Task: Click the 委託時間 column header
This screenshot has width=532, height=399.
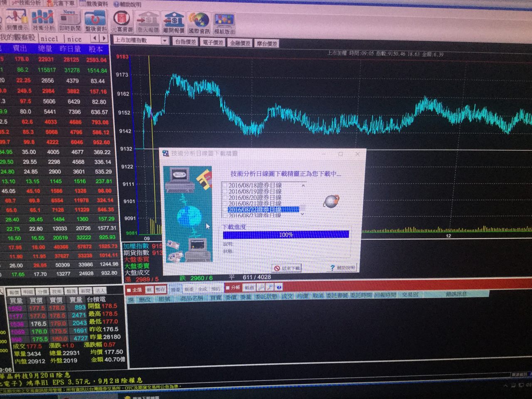Action: pyautogui.click(x=360, y=296)
